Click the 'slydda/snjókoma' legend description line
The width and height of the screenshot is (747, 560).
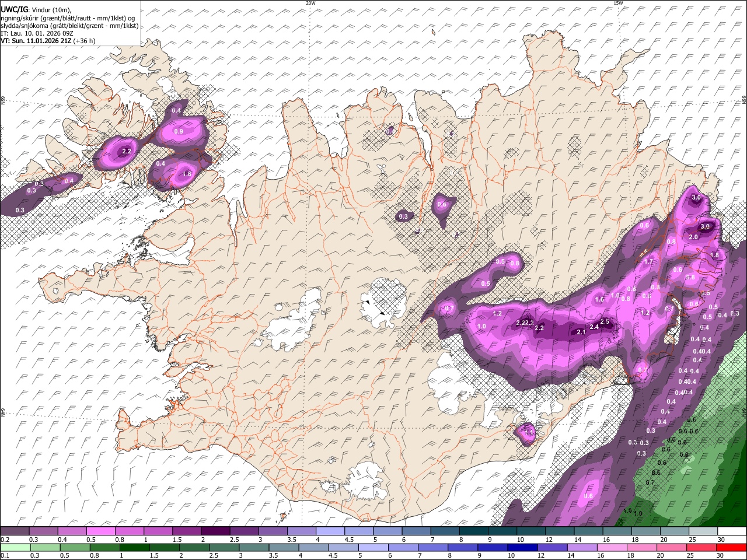click(x=69, y=26)
